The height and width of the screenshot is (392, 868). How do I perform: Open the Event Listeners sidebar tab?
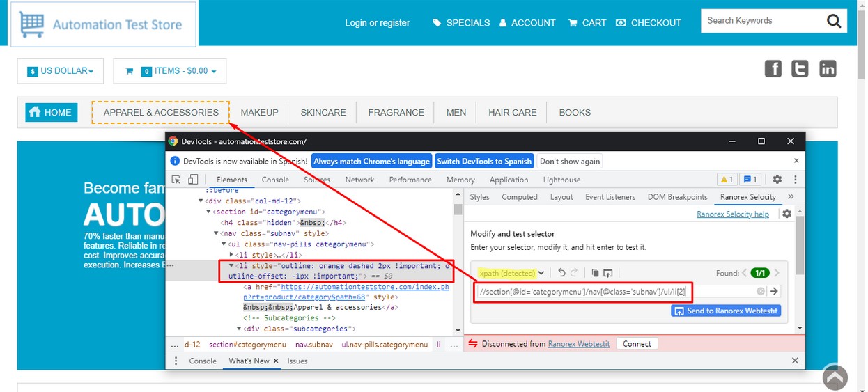(x=610, y=197)
